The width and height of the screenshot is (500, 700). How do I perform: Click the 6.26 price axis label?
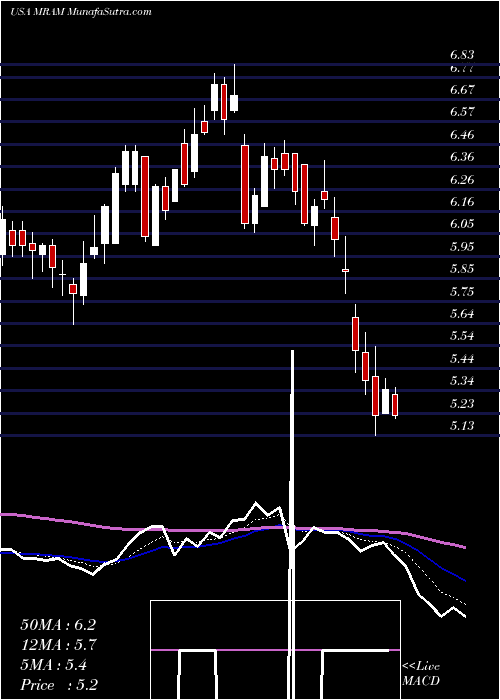(x=462, y=179)
